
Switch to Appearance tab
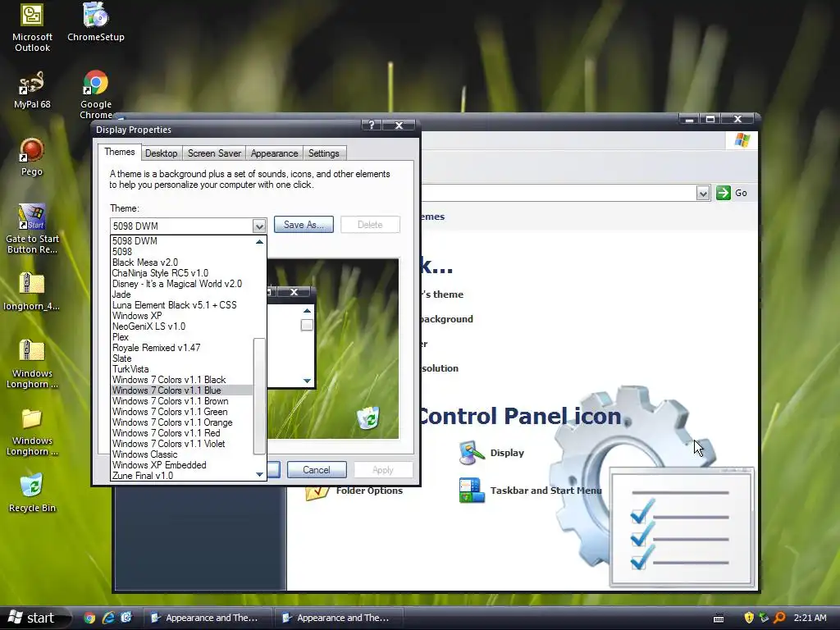274,153
